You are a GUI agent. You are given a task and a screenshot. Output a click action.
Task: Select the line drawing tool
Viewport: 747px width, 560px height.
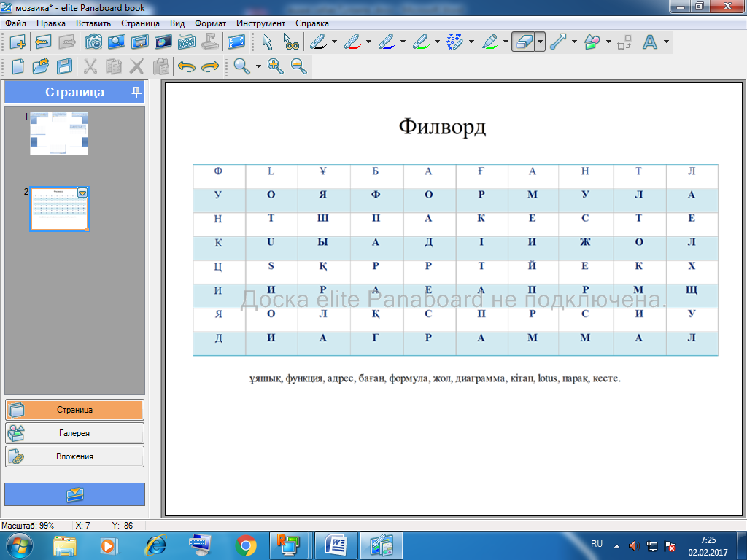558,42
